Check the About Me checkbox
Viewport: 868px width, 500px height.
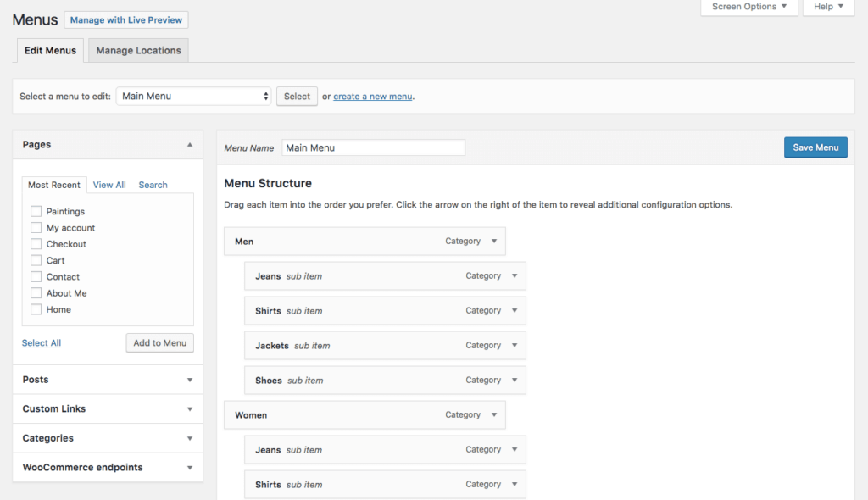35,292
